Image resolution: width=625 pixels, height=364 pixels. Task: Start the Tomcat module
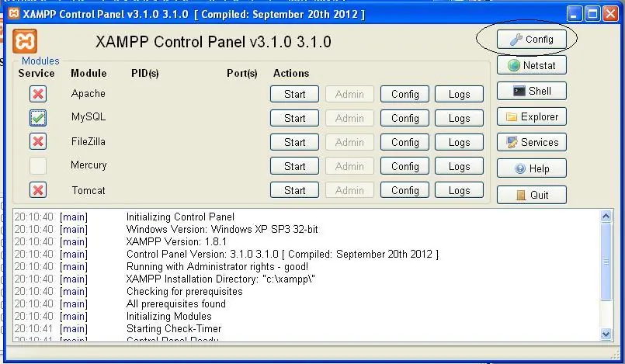[294, 190]
